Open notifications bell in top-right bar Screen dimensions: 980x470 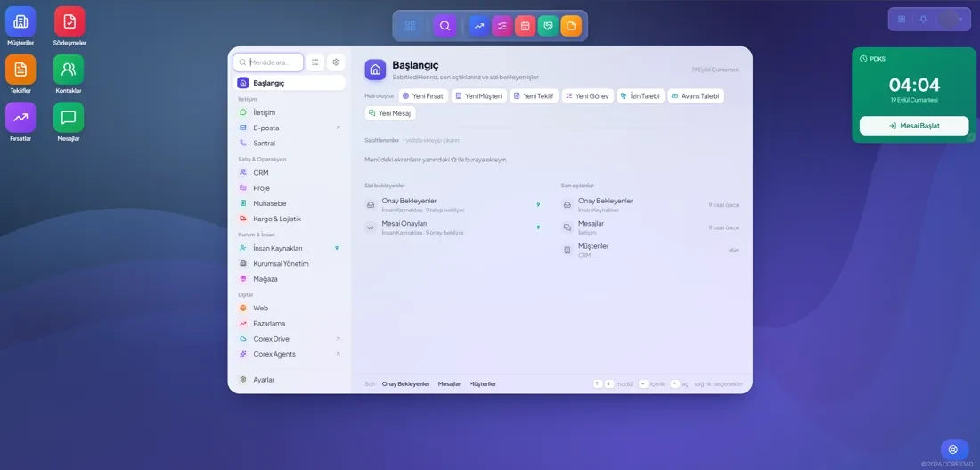pos(923,20)
